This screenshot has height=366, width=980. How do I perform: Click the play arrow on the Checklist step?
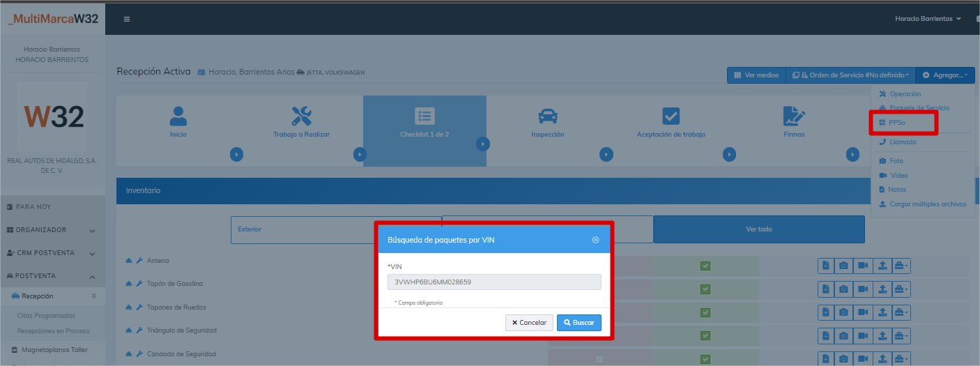coord(482,144)
